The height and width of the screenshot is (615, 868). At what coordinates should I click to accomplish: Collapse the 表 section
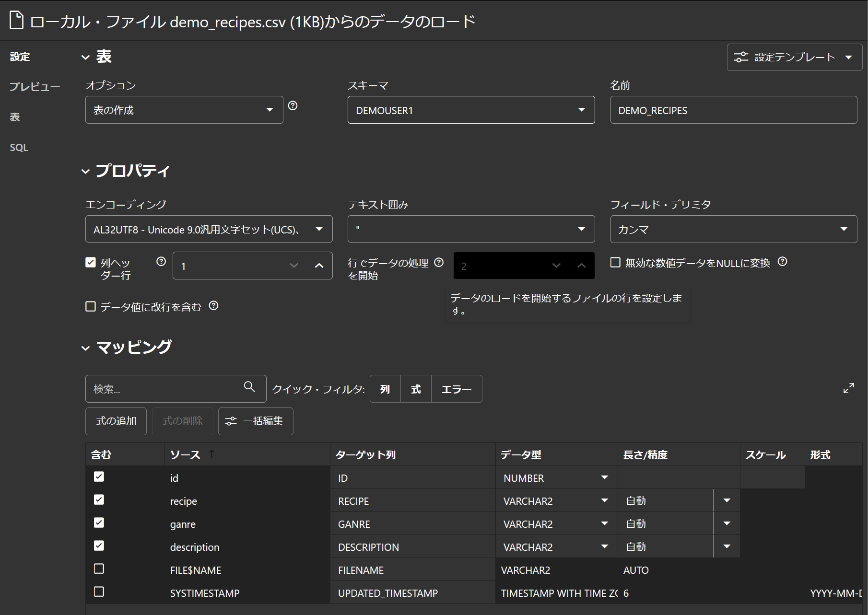point(86,58)
